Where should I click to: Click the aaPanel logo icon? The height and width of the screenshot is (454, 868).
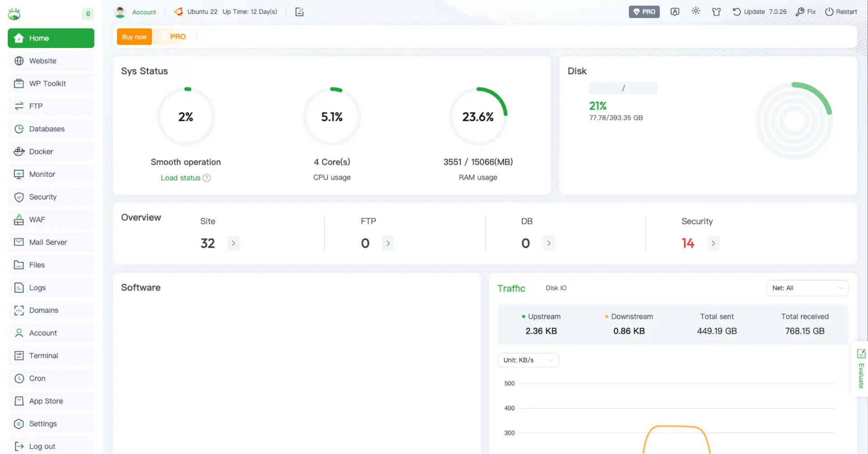(x=14, y=14)
